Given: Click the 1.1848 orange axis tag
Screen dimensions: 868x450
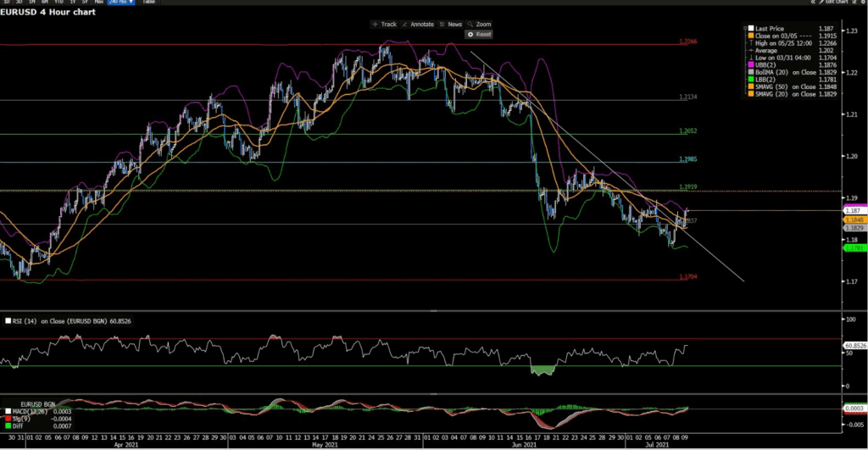Looking at the screenshot, I should [855, 220].
